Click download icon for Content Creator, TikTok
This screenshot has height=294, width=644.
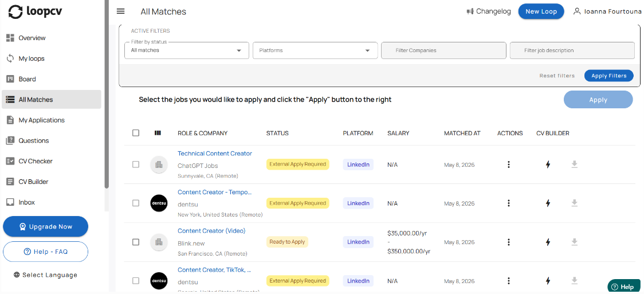click(575, 281)
